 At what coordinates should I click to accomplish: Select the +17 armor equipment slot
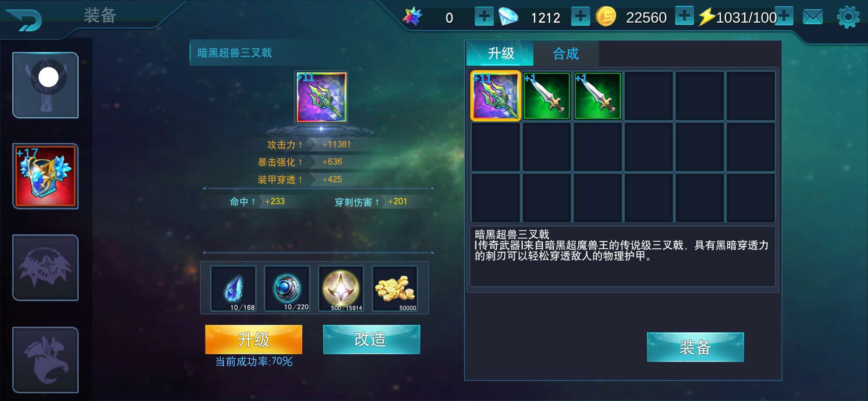(46, 176)
